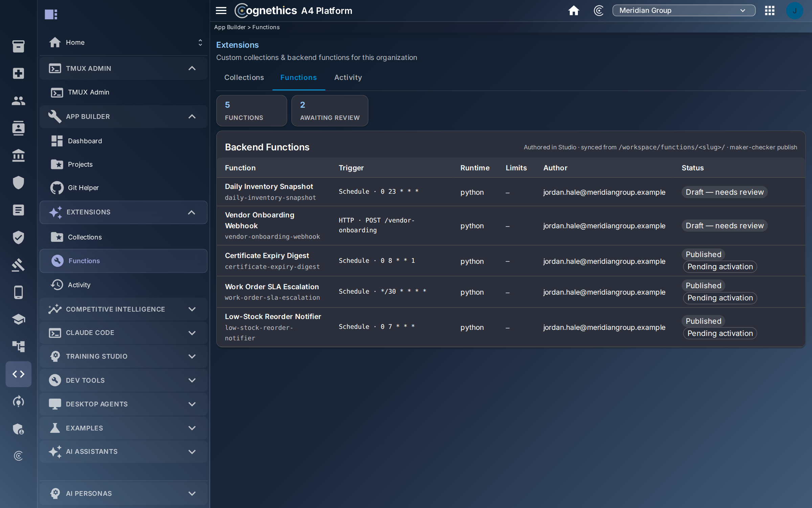Open Collections under Extensions in sidebar
The height and width of the screenshot is (508, 812).
pos(123,237)
